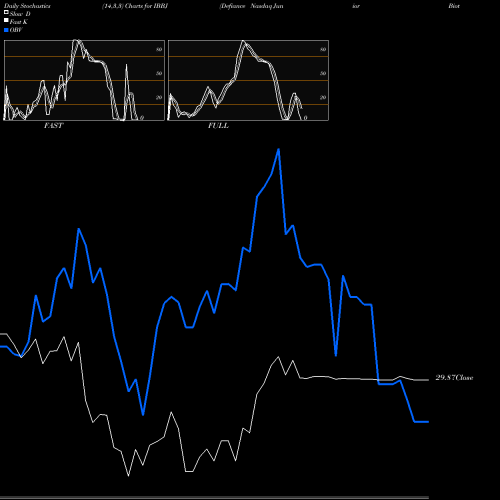The image size is (500, 500).
Task: Click the 'FULL' label under the chart
Action: (218, 126)
